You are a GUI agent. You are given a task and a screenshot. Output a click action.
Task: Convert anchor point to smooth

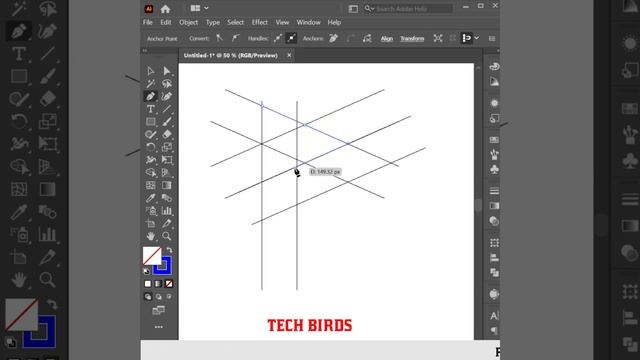click(236, 38)
